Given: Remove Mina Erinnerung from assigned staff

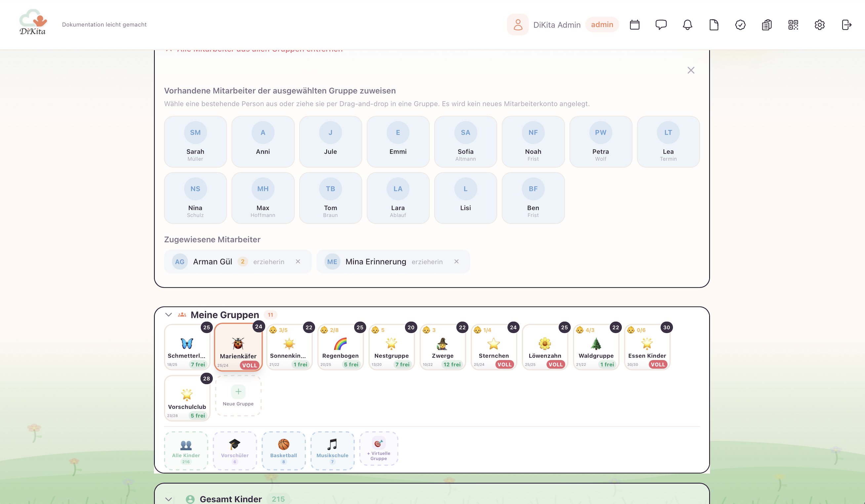Looking at the screenshot, I should 457,262.
